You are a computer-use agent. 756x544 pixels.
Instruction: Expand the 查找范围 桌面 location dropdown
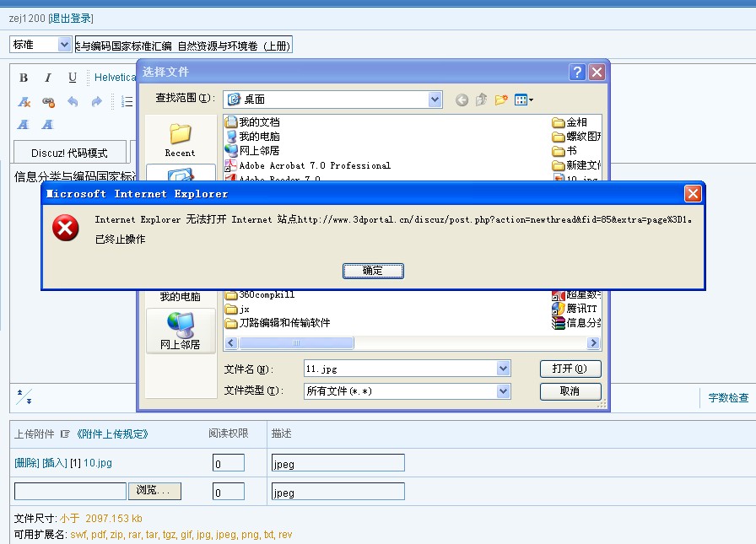coord(435,100)
